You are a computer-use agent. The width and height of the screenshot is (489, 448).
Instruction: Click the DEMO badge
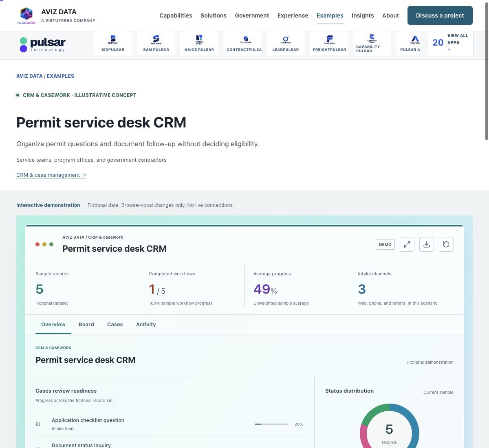385,244
